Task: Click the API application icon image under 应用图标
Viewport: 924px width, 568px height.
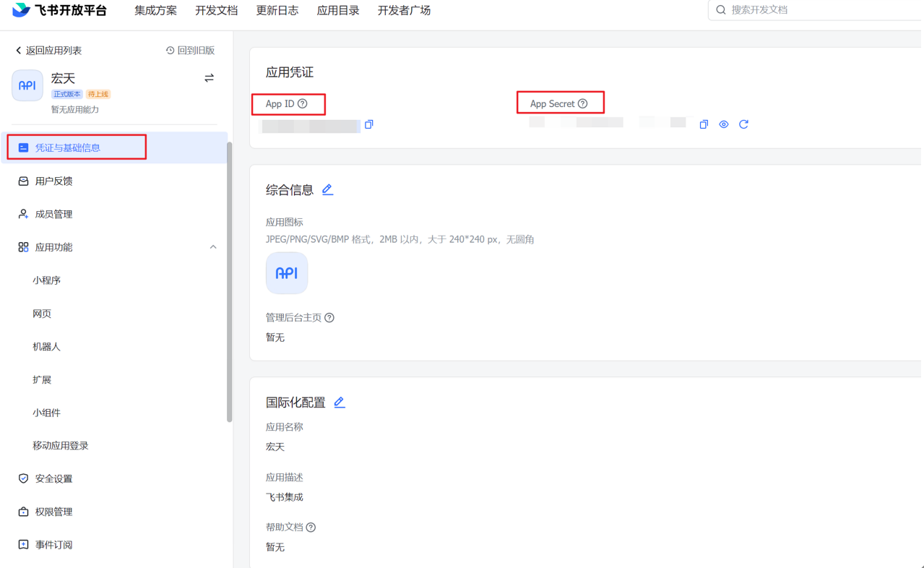Action: (x=287, y=273)
